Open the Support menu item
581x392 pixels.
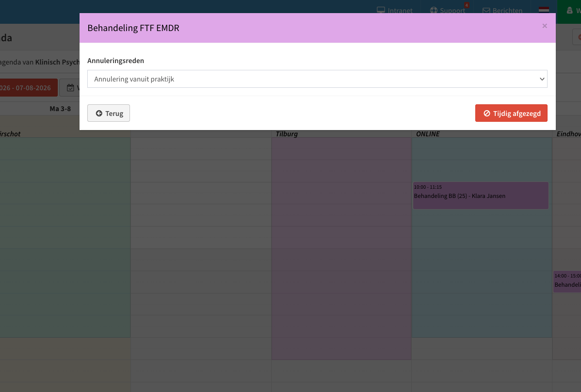[448, 10]
